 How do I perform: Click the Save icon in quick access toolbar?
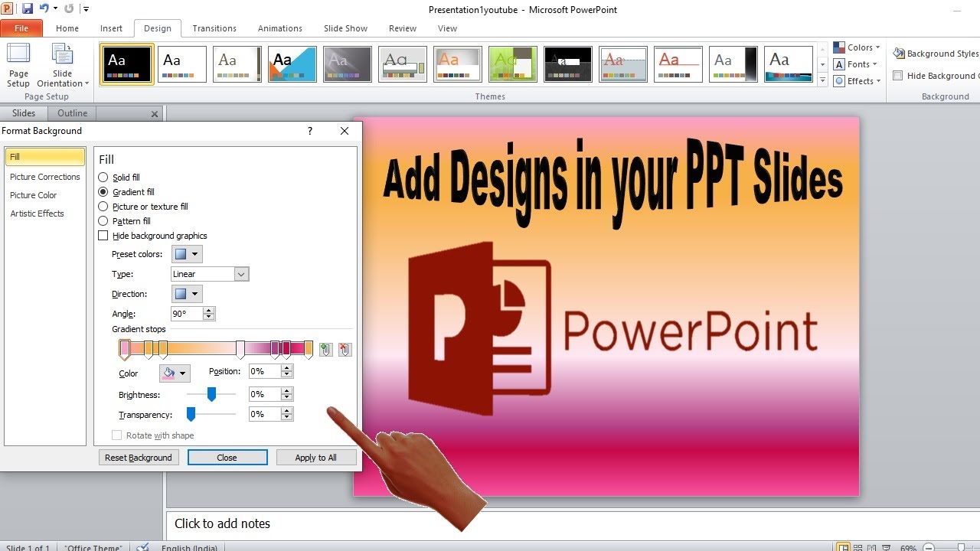tap(28, 8)
